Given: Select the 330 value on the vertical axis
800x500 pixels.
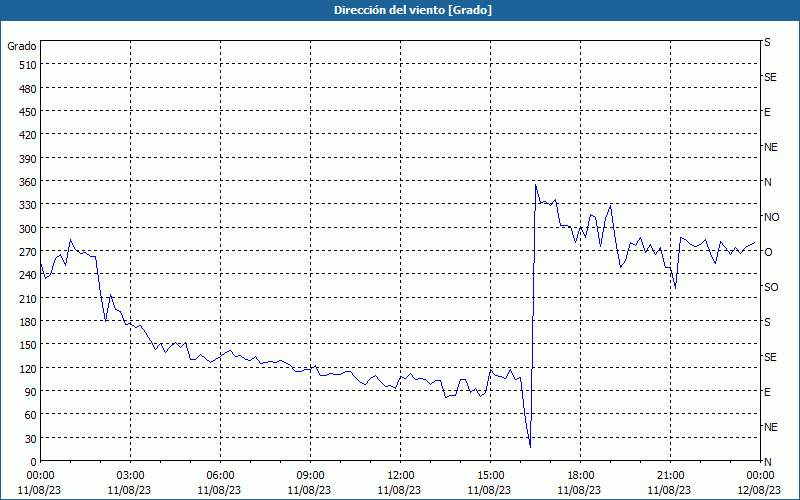Looking at the screenshot, I should pyautogui.click(x=28, y=205).
